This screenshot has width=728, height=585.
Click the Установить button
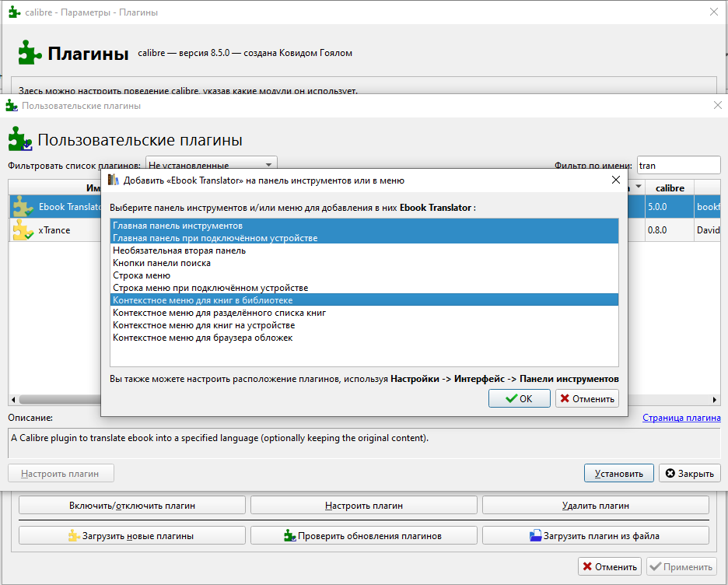[618, 473]
